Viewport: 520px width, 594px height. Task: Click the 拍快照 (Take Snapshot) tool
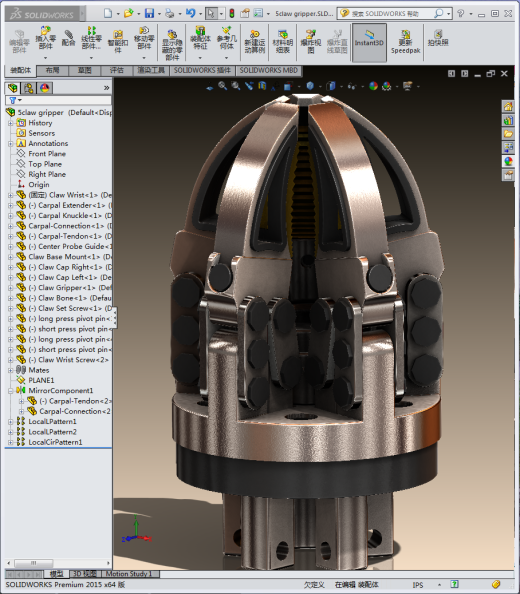click(438, 38)
